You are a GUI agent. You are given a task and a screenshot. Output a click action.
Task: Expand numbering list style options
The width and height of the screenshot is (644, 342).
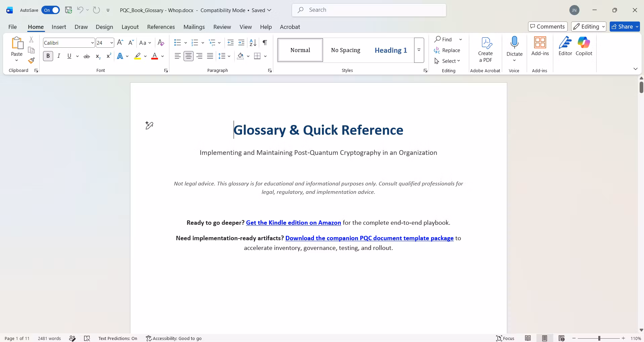coord(203,43)
